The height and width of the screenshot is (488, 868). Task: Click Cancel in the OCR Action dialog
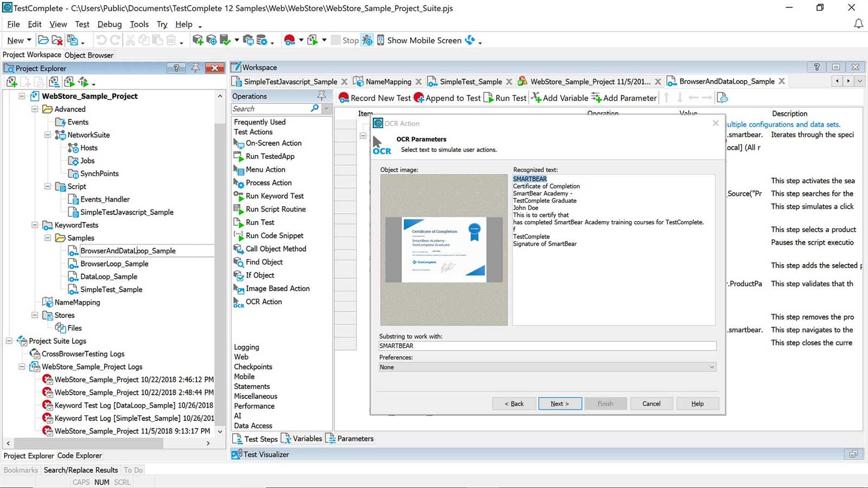click(x=651, y=403)
